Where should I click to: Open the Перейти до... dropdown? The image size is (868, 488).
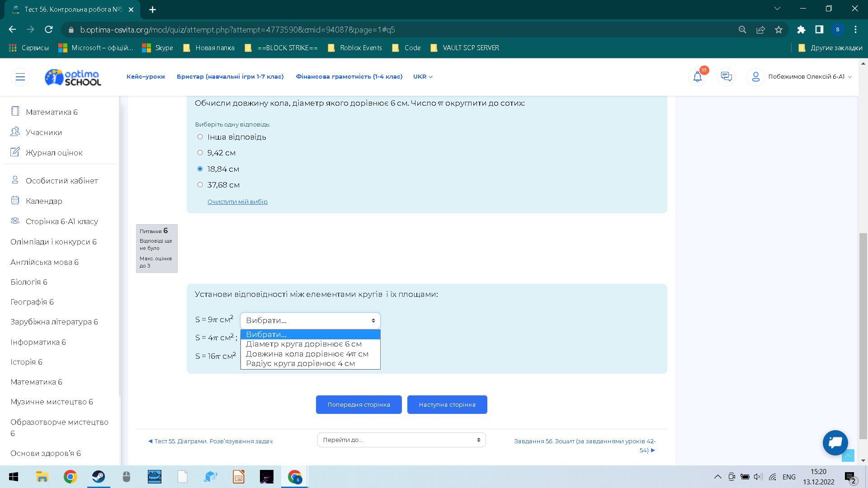(x=401, y=440)
